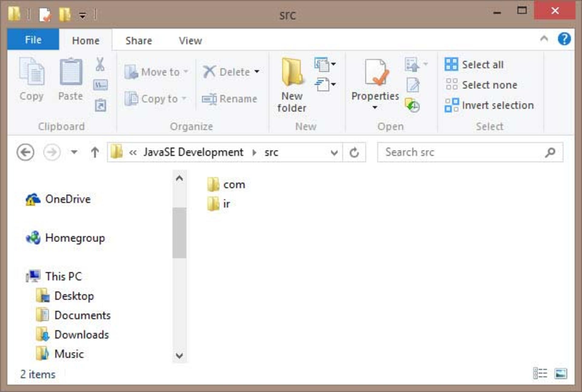
Task: Click the Paste shortcut icon
Action: (x=100, y=106)
